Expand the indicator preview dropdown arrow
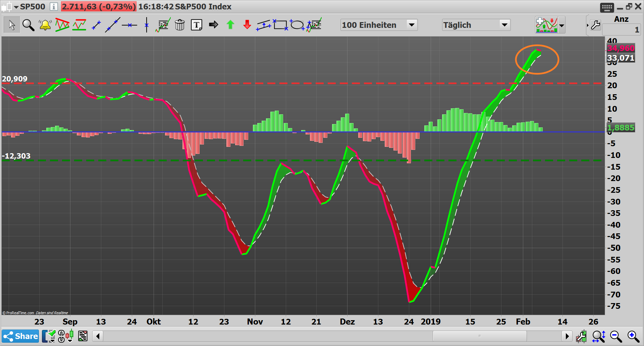 pyautogui.click(x=562, y=24)
